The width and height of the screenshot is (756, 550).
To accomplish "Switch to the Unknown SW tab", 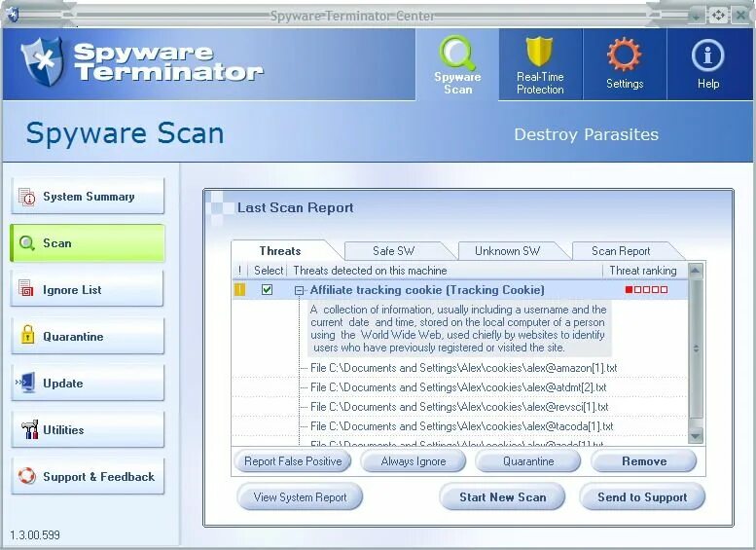I will pos(507,251).
